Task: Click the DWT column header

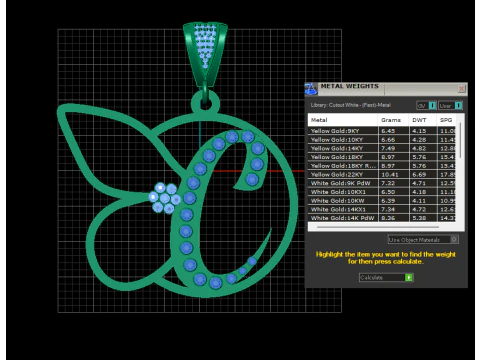Action: tap(423, 120)
